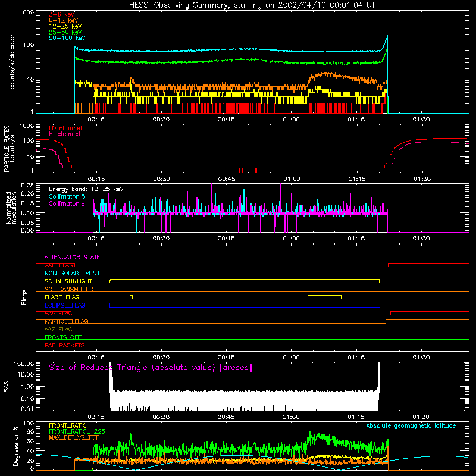Image resolution: width=476 pixels, height=476 pixels.
Task: Select the LO channel legend label
Action: point(65,128)
